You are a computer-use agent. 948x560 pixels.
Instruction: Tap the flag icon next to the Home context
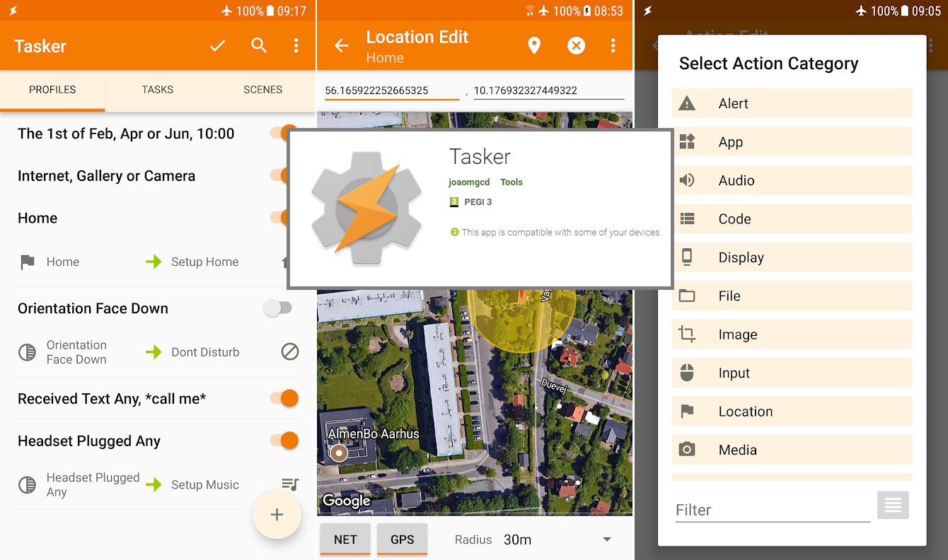click(x=27, y=262)
